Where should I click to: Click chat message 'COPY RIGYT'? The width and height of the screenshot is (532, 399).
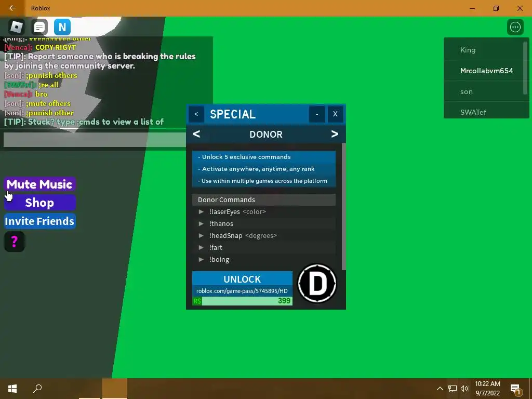[56, 47]
